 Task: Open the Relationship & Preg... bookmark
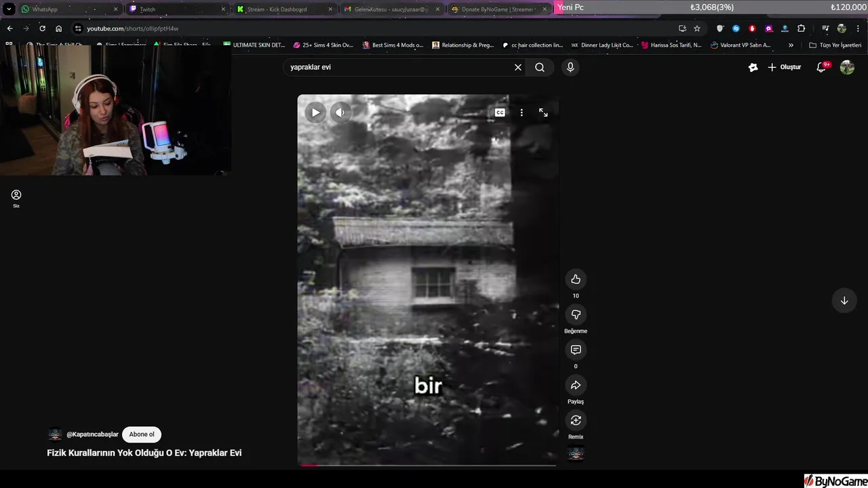(x=463, y=45)
